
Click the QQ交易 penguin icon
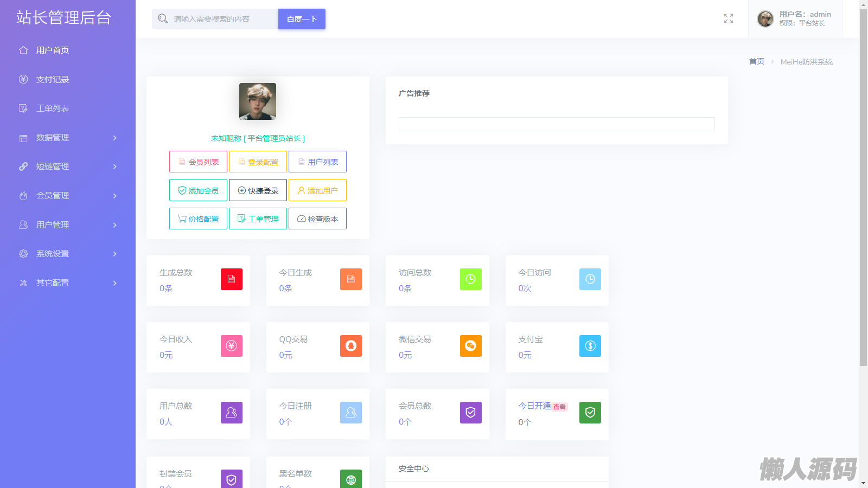click(x=351, y=346)
